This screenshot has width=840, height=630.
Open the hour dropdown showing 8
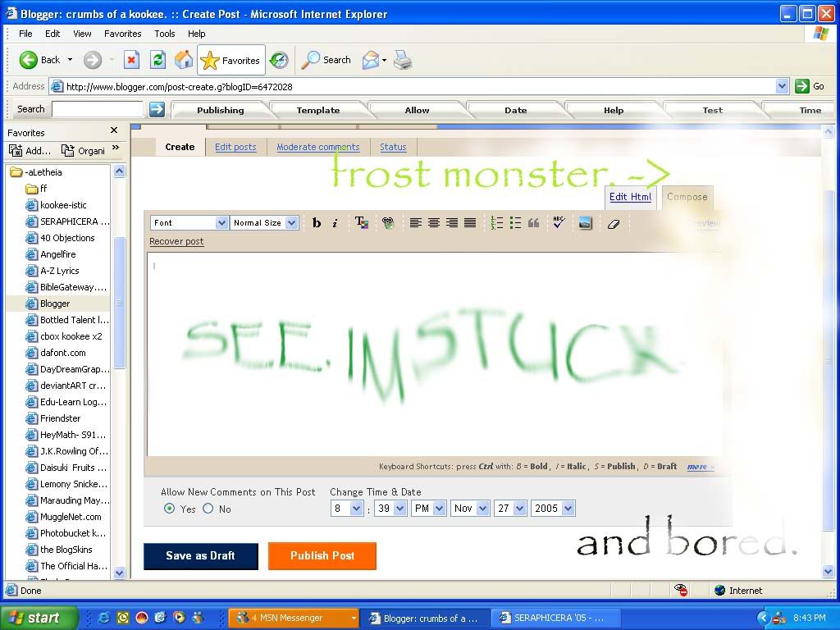pos(347,509)
